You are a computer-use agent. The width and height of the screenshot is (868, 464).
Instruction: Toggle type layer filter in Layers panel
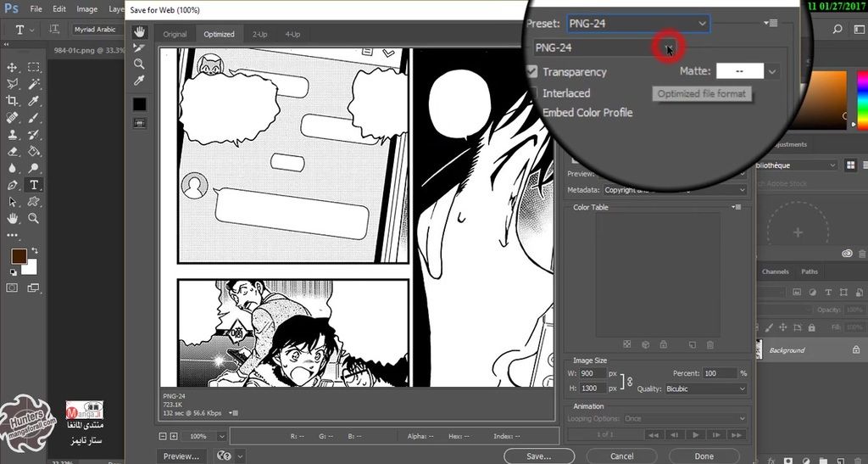(828, 292)
